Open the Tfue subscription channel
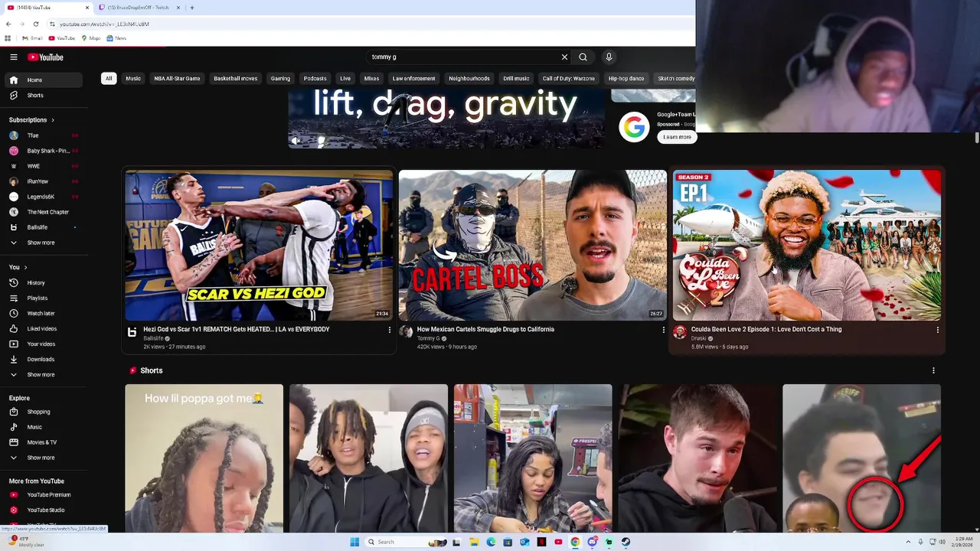Image resolution: width=980 pixels, height=551 pixels. [x=43, y=135]
